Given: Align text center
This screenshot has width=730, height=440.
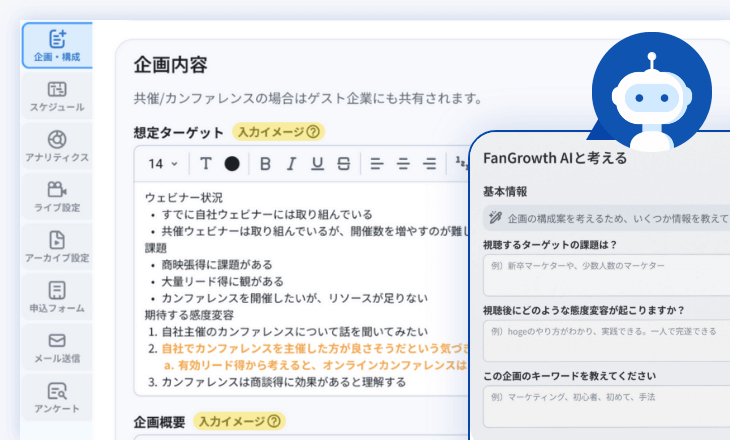Looking at the screenshot, I should pos(403,164).
